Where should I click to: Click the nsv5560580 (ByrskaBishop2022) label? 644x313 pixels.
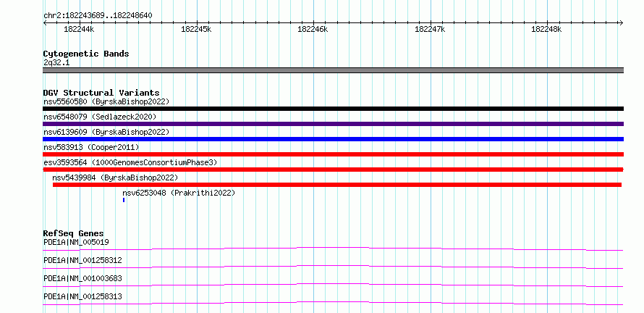point(106,101)
